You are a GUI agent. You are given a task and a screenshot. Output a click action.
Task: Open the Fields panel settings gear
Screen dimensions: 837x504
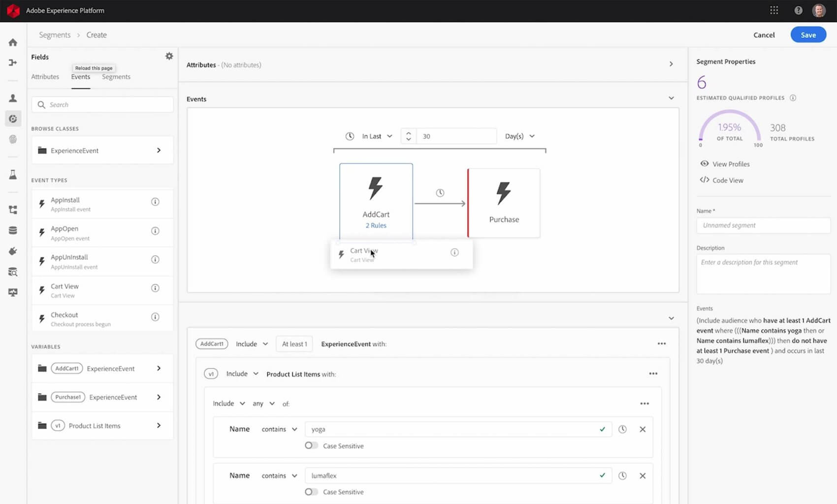(x=169, y=56)
